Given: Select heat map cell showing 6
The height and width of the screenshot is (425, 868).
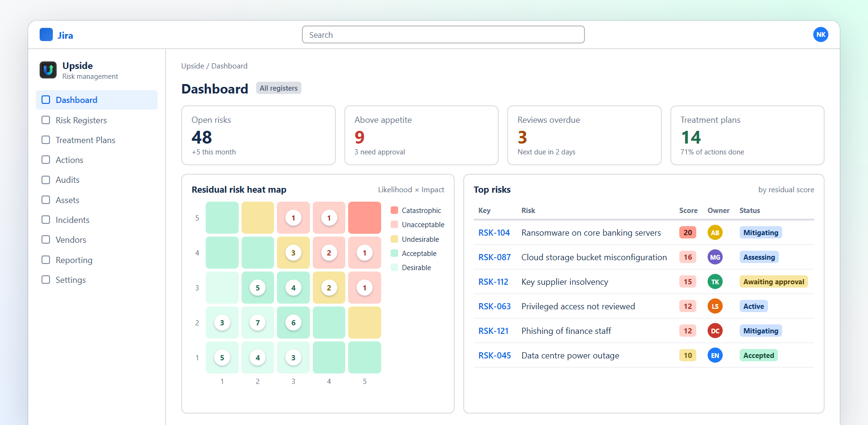Looking at the screenshot, I should pos(293,323).
